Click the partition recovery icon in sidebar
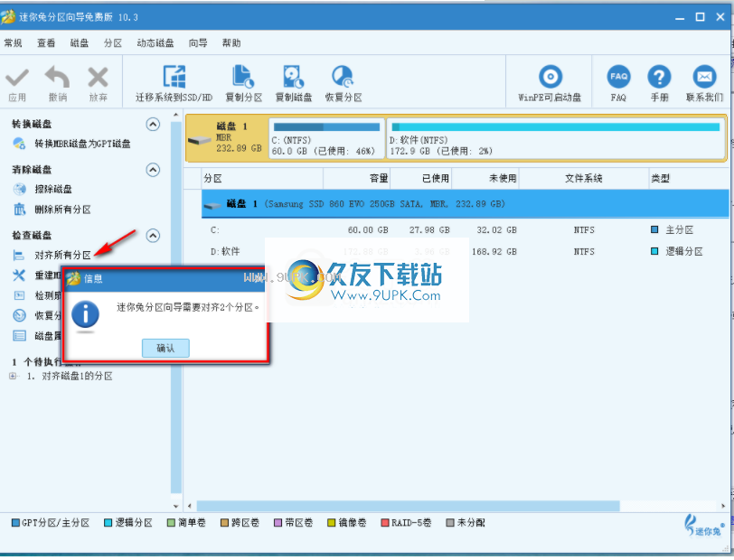The width and height of the screenshot is (734, 560). pos(19,315)
